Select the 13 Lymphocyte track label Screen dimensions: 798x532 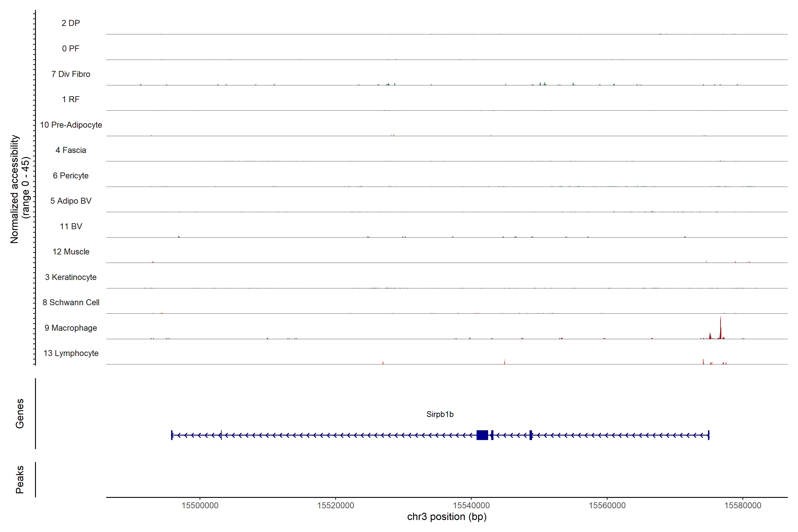tap(70, 353)
